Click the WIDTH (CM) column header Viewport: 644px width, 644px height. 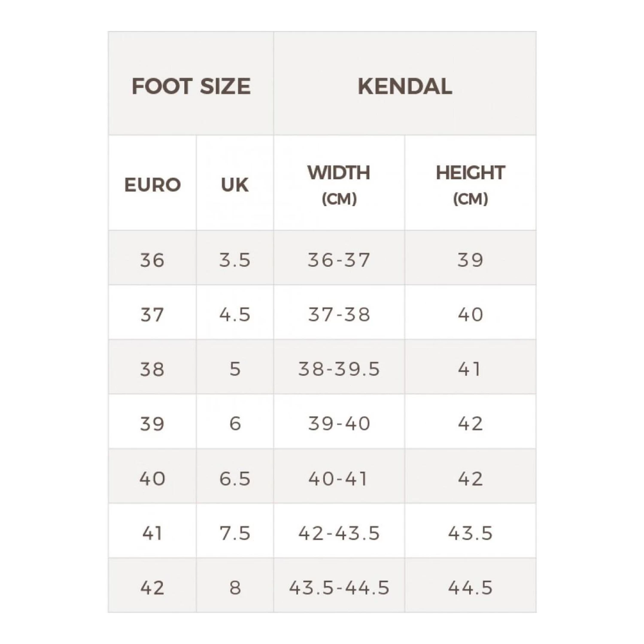(339, 185)
